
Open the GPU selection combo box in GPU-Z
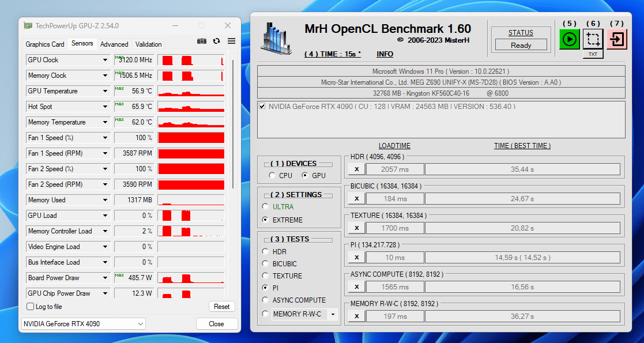[84, 324]
